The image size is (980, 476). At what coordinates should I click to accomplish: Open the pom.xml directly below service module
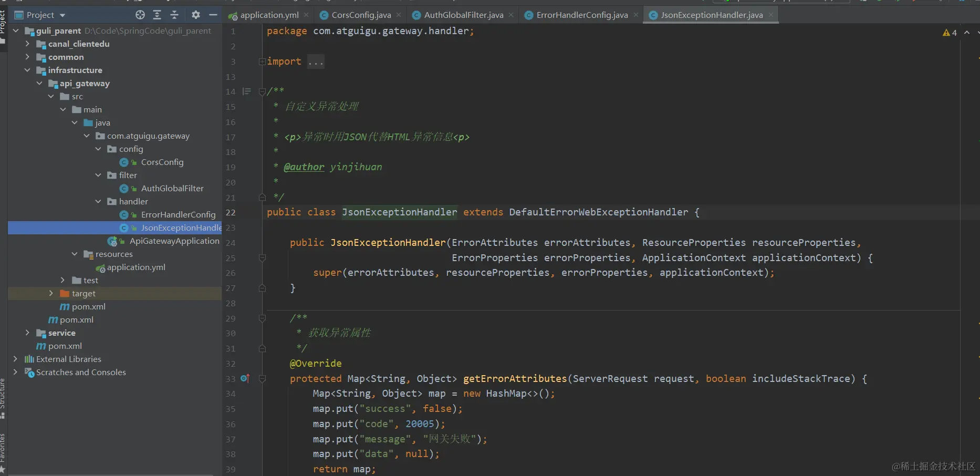(x=65, y=346)
